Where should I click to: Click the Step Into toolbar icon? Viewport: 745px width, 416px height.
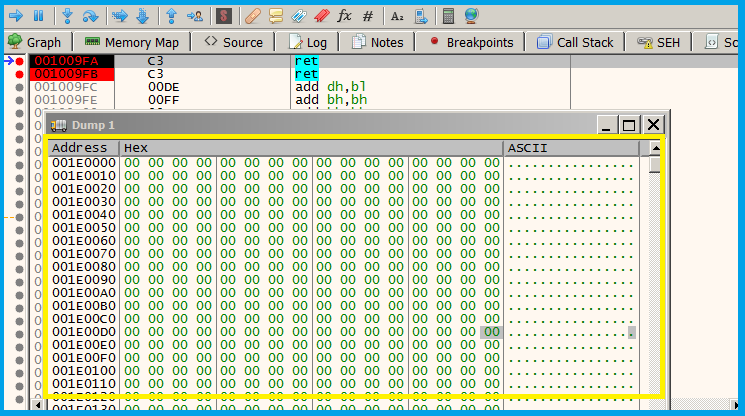click(x=68, y=16)
